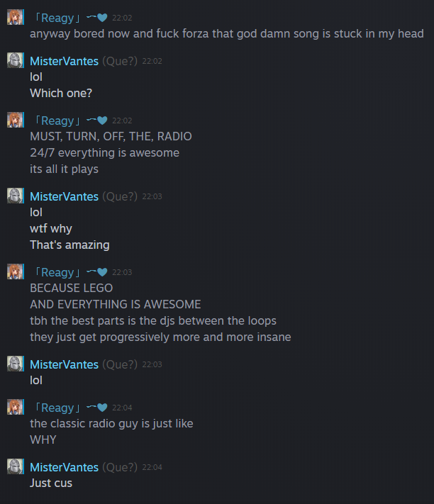Click the 22:04 timestamp next to MisterVantes
The height and width of the screenshot is (504, 434).
tap(152, 467)
